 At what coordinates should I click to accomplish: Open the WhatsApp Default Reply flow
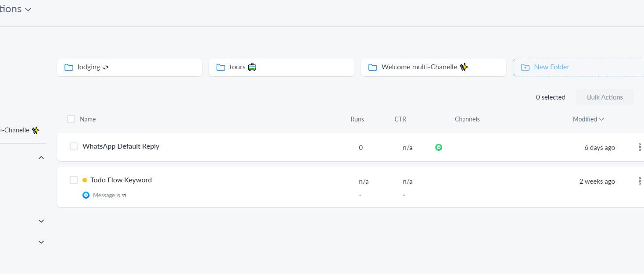click(x=121, y=146)
